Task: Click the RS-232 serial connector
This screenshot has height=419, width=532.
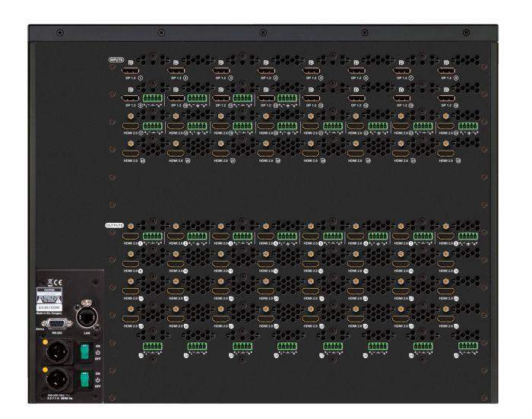Action: point(57,324)
